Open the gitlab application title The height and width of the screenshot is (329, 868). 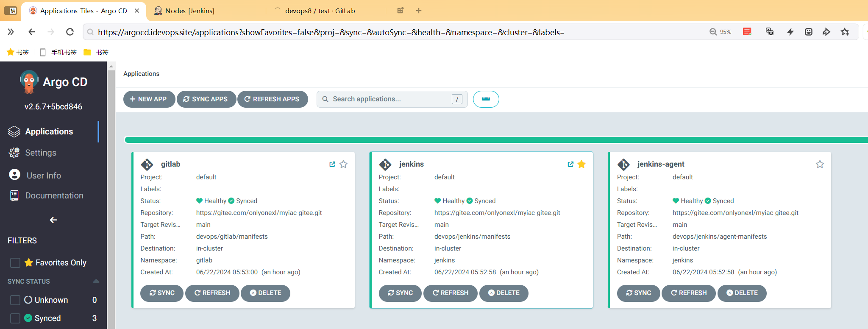point(170,164)
